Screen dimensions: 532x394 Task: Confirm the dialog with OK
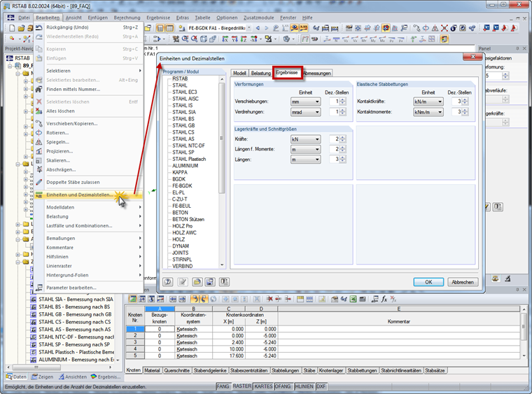[428, 282]
